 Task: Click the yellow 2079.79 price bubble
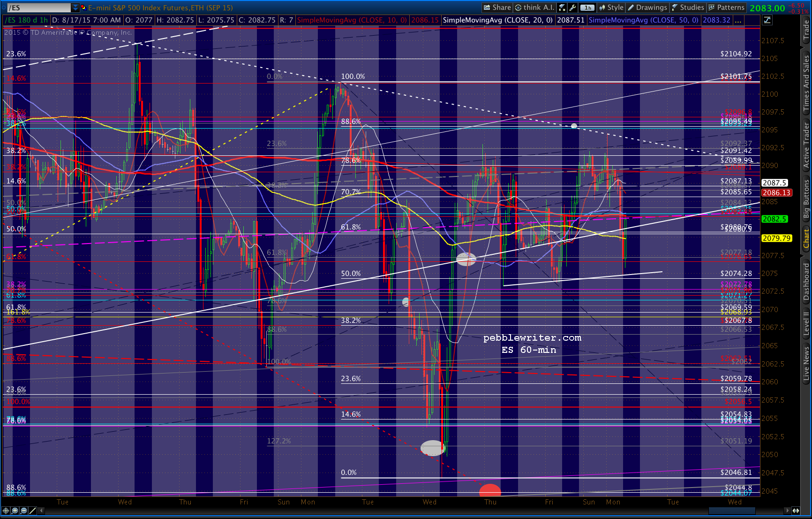(776, 238)
